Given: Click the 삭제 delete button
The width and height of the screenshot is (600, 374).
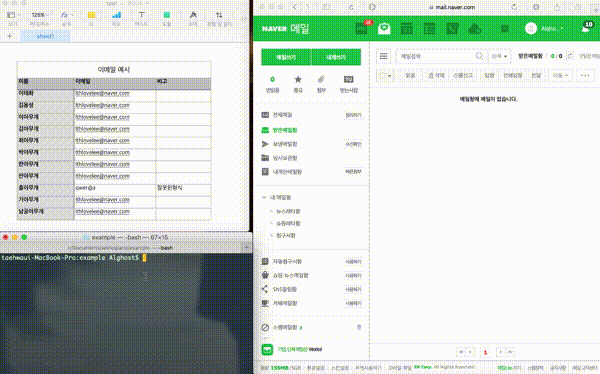Looking at the screenshot, I should [x=436, y=75].
